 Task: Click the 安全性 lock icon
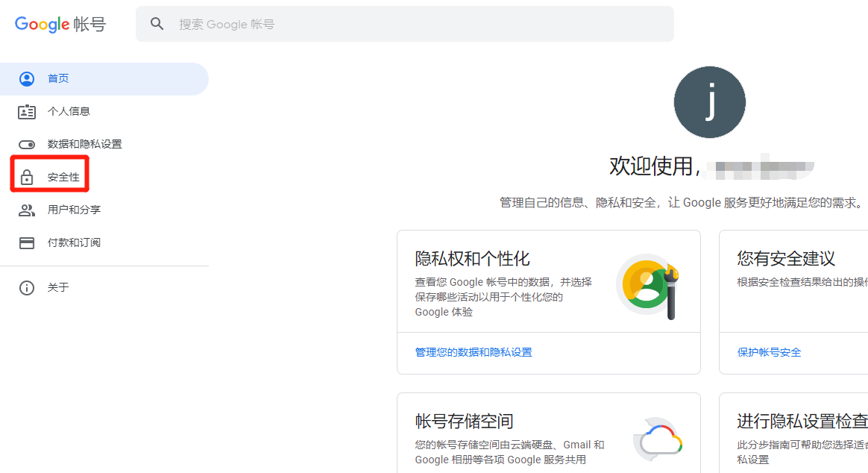pos(27,178)
